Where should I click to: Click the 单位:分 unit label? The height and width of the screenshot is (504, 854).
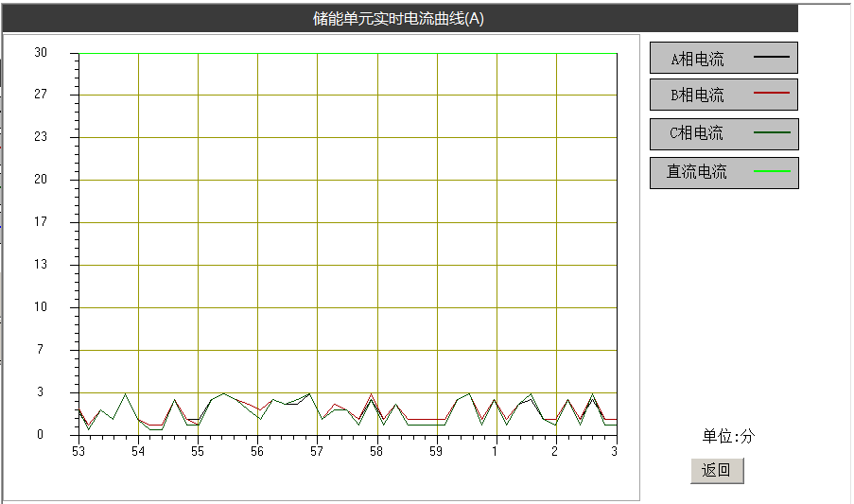(728, 436)
